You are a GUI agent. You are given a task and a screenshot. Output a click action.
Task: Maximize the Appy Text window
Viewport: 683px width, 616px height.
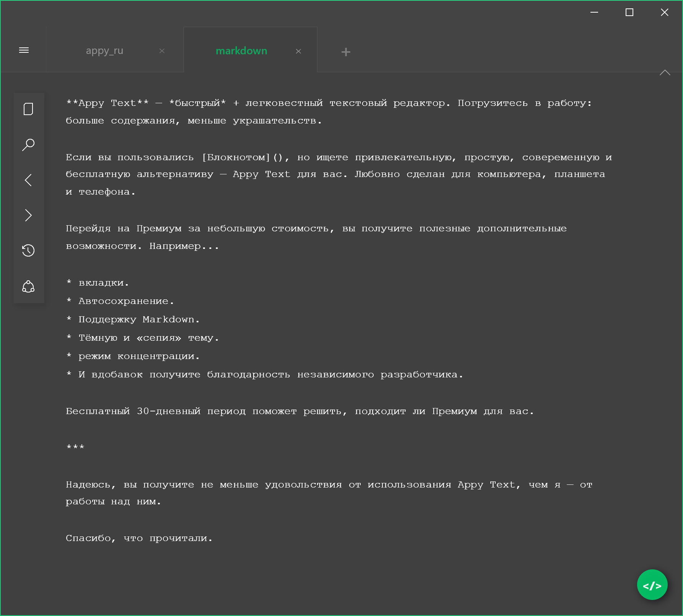point(629,12)
